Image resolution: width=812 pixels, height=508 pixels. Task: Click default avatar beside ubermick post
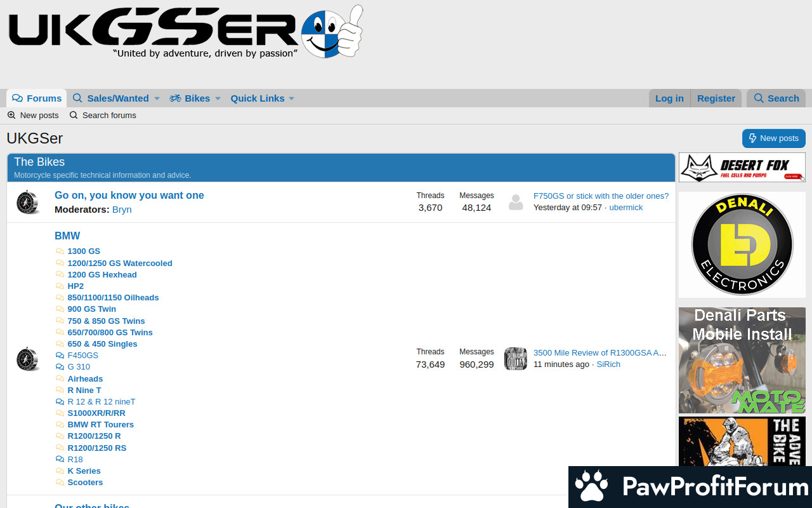pos(516,203)
